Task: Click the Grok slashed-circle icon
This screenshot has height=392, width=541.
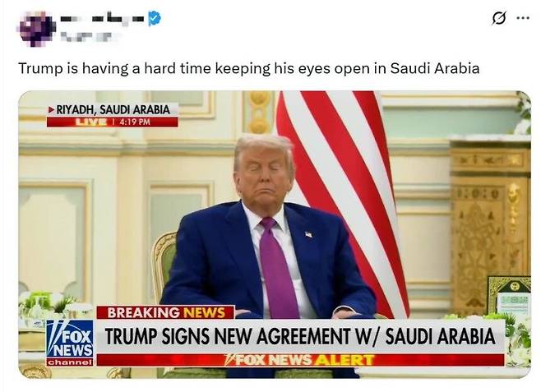Action: pos(499,18)
